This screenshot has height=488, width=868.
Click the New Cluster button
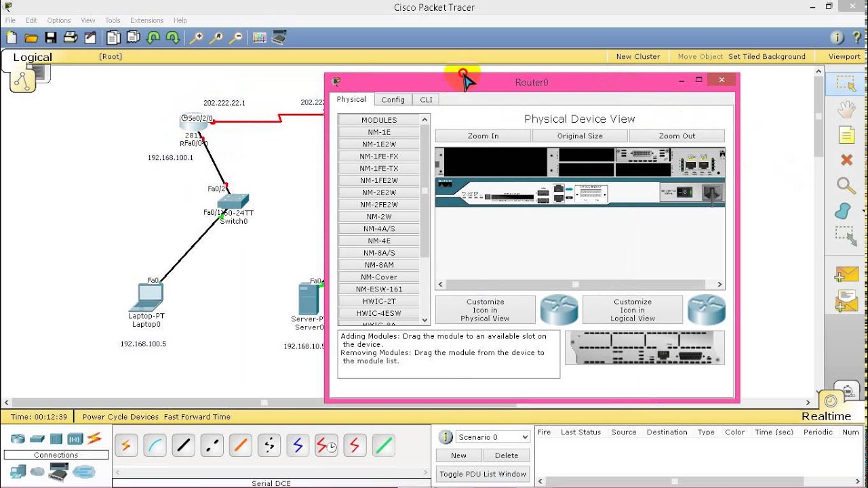click(x=638, y=56)
